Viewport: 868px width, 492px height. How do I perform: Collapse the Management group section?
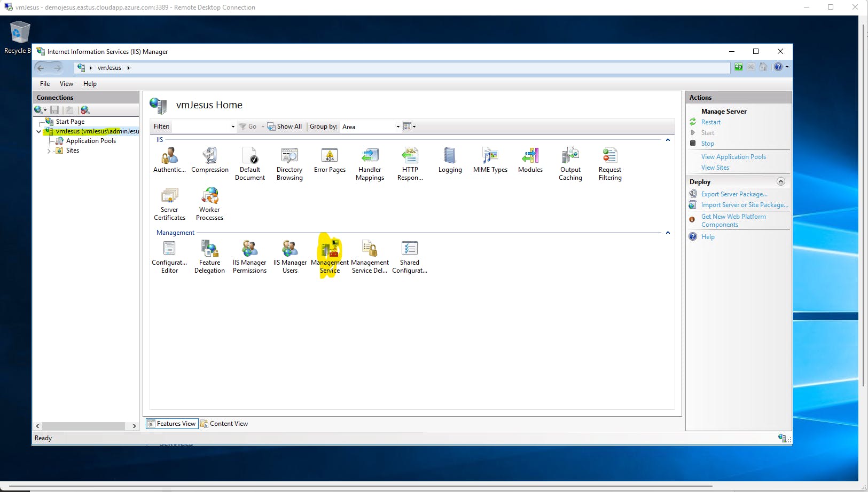pos(668,233)
